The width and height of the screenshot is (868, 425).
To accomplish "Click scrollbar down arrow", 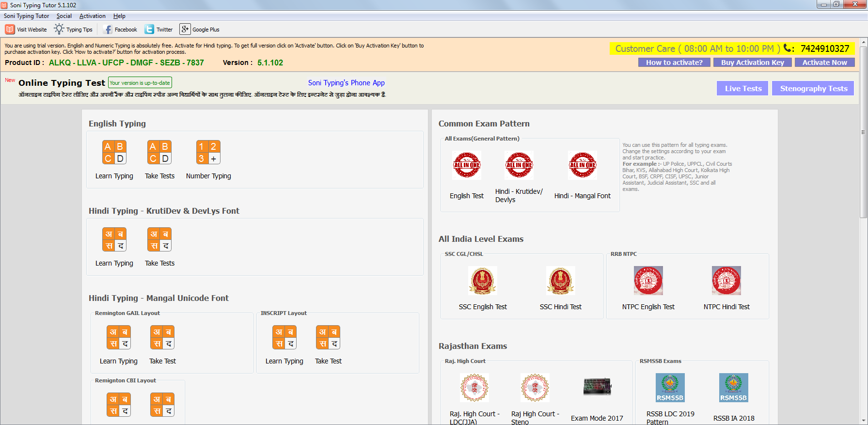I will (863, 421).
